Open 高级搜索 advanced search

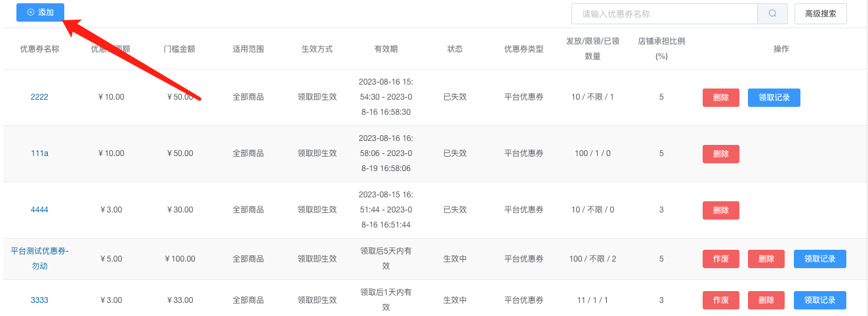click(x=820, y=14)
